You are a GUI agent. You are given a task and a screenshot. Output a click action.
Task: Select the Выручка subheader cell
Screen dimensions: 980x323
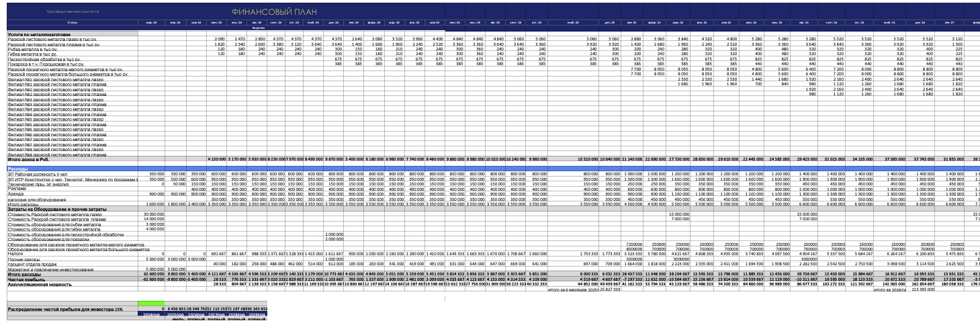tap(259, 28)
